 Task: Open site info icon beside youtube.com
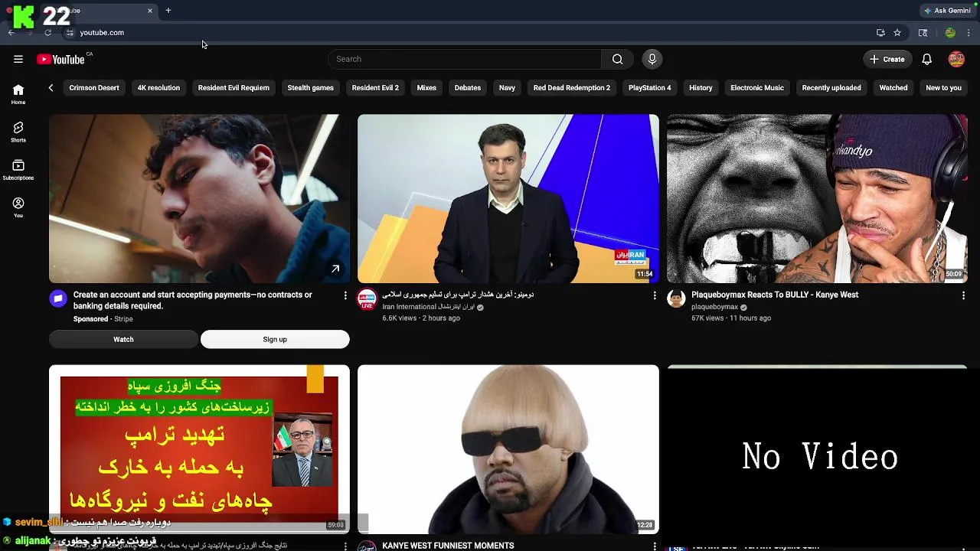[70, 33]
